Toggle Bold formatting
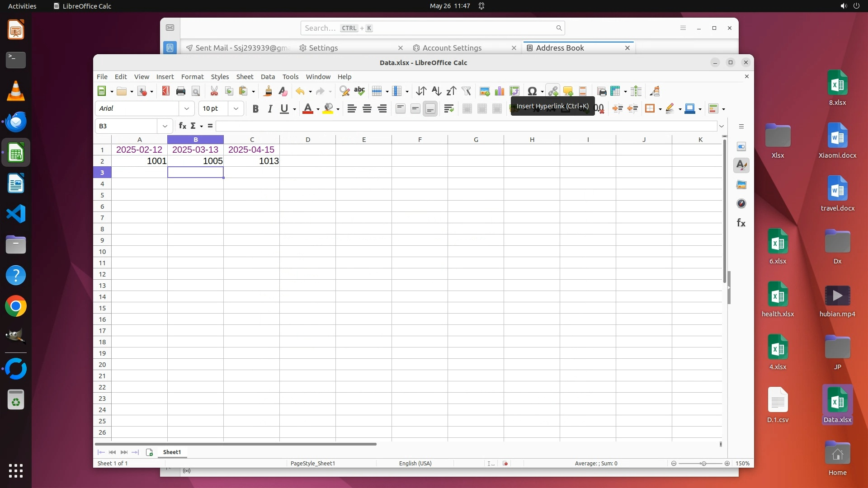 pyautogui.click(x=255, y=109)
